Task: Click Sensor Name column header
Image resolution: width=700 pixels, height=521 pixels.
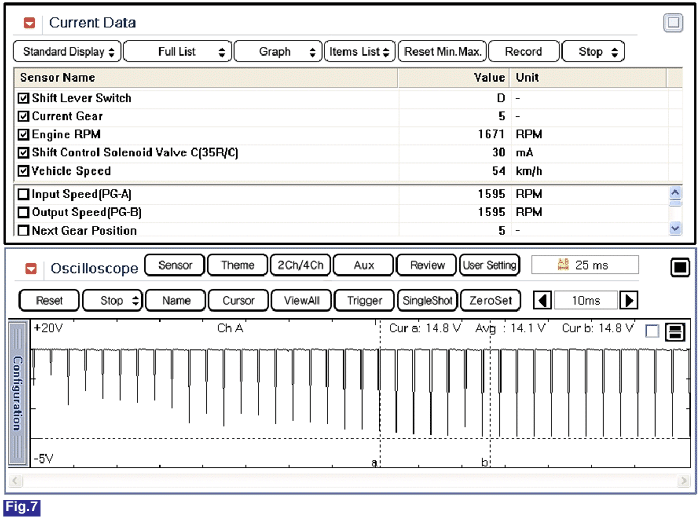Action: [205, 78]
